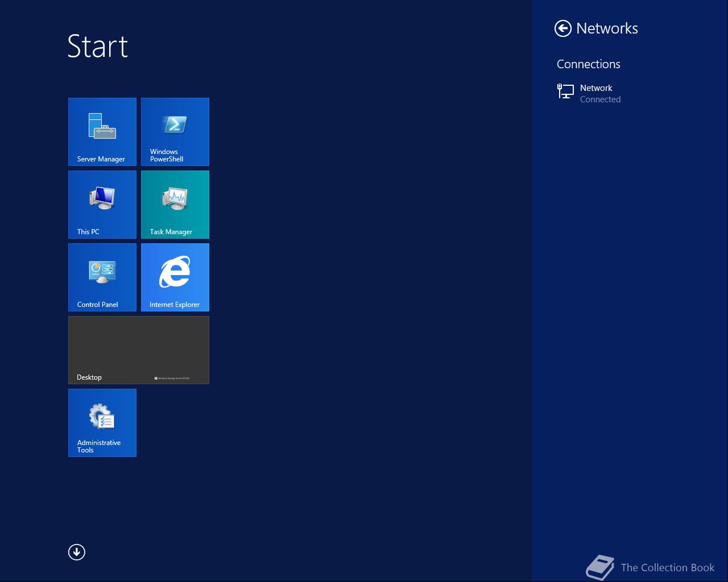Open the Task Manager tile
This screenshot has width=728, height=582.
pos(175,205)
